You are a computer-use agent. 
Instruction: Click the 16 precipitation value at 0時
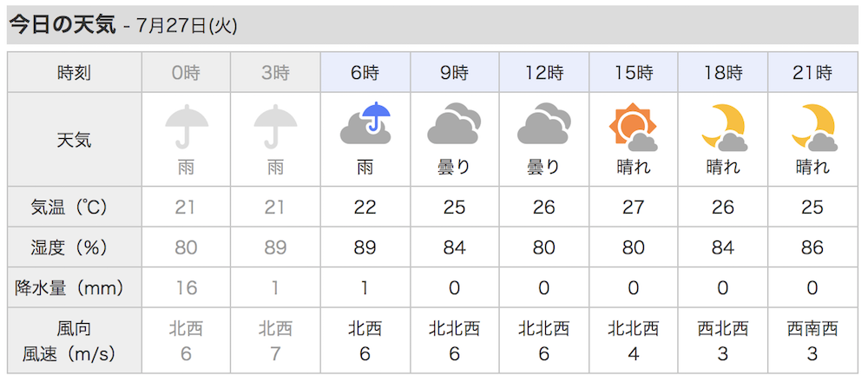coord(186,288)
